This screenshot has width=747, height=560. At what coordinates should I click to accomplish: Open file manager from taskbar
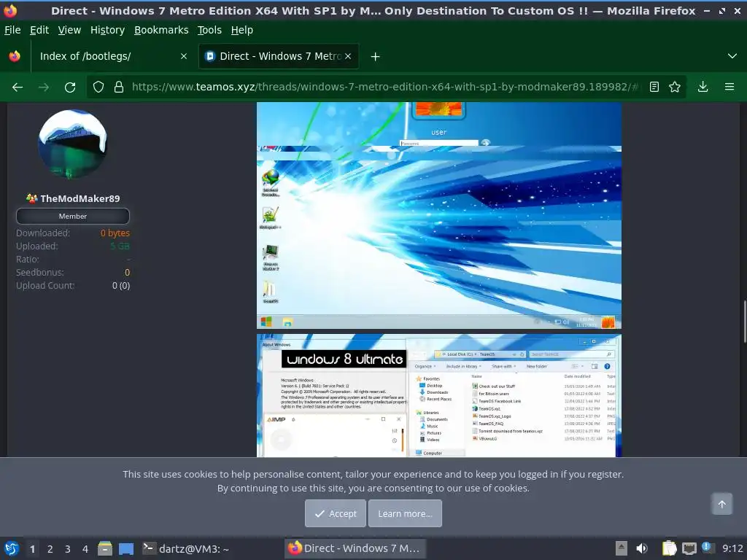105,548
